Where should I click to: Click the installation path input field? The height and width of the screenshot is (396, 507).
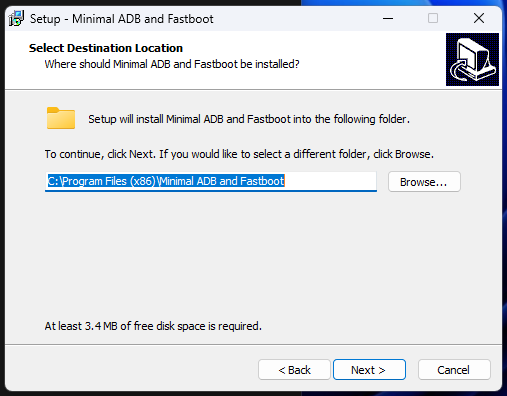tap(211, 182)
